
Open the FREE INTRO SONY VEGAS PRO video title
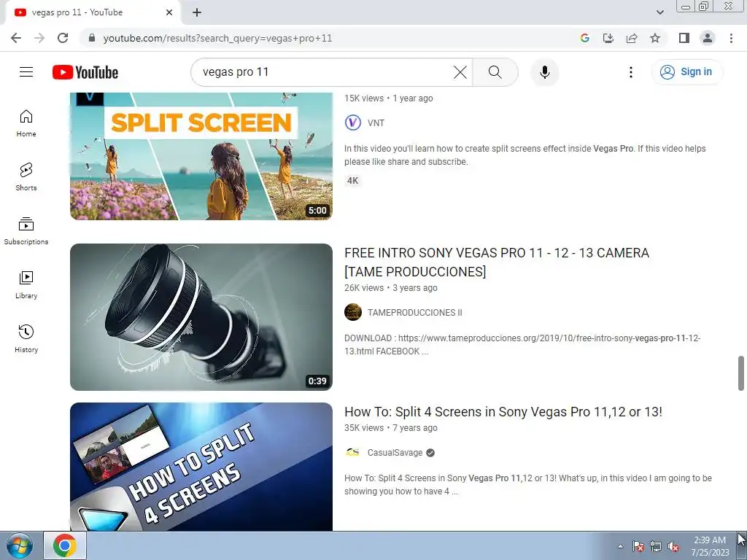(x=497, y=262)
